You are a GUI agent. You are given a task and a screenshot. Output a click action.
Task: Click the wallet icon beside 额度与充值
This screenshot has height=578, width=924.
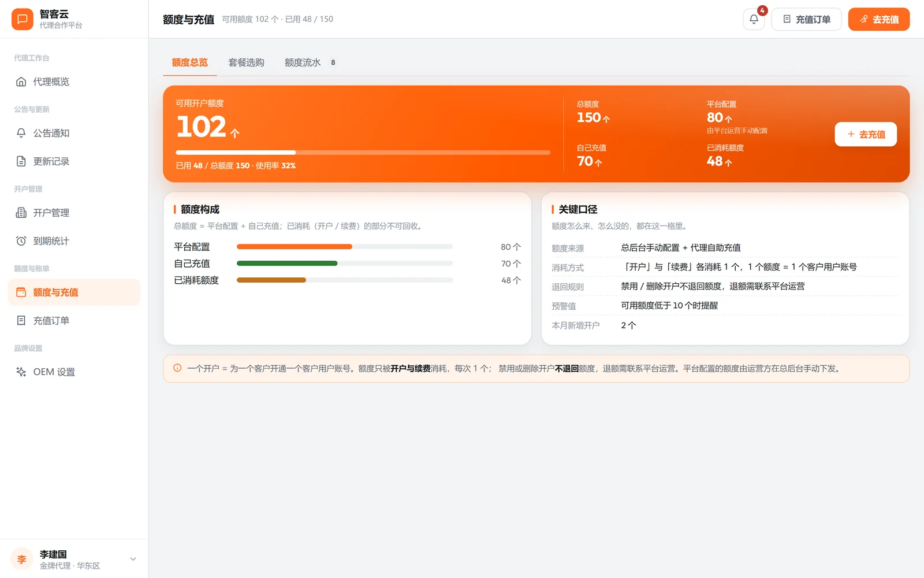pos(21,292)
